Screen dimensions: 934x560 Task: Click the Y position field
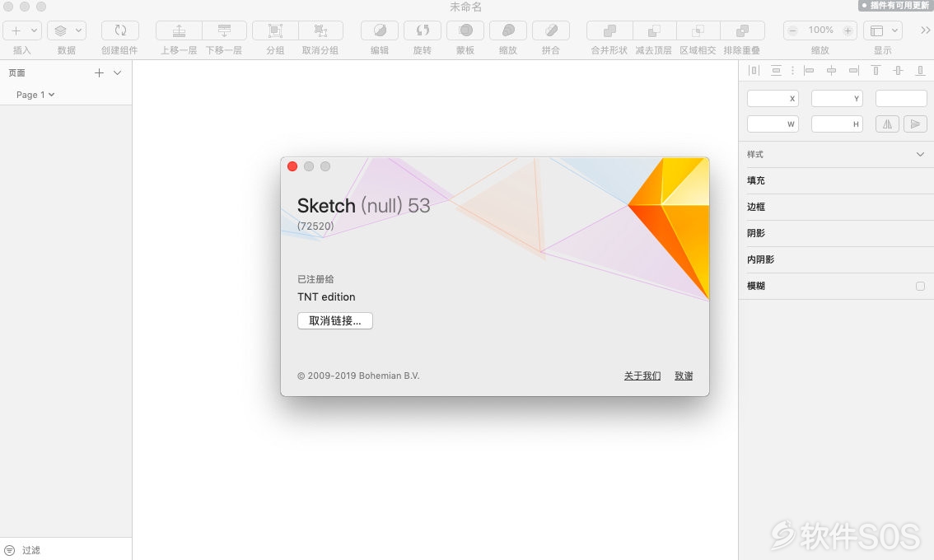837,98
